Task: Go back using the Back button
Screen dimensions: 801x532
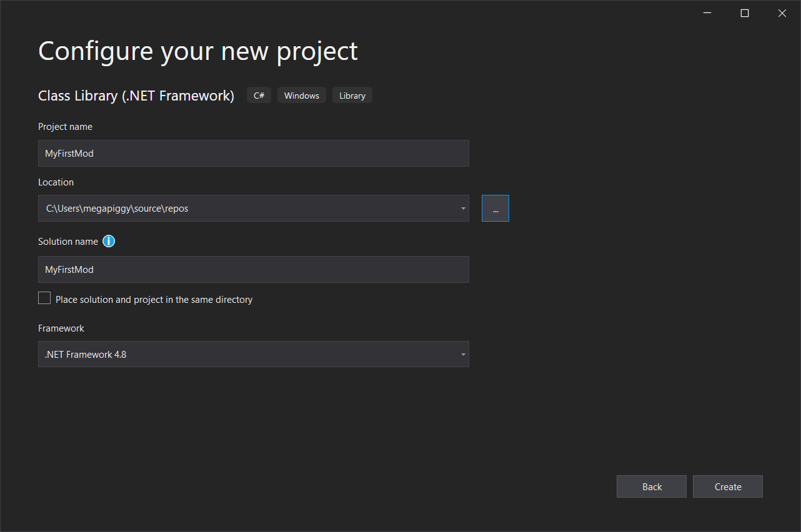Action: (651, 486)
